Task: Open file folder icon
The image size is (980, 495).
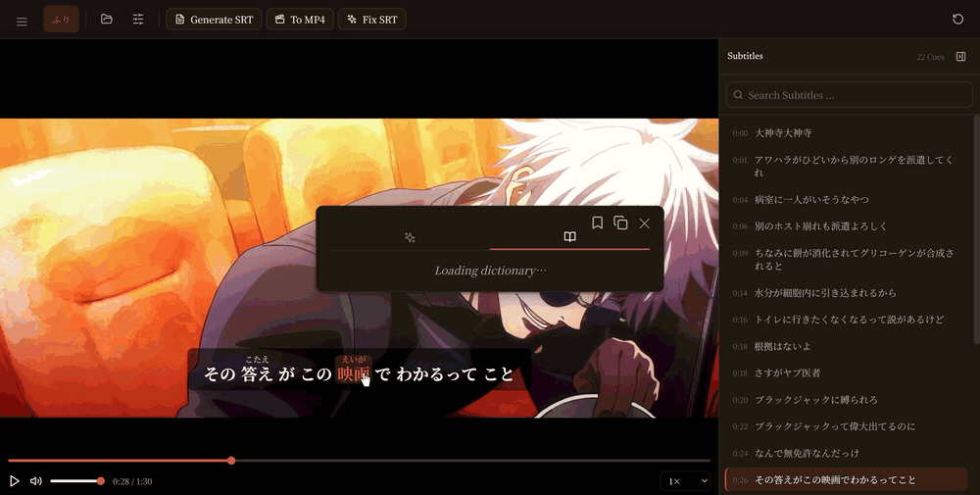Action: tap(106, 20)
